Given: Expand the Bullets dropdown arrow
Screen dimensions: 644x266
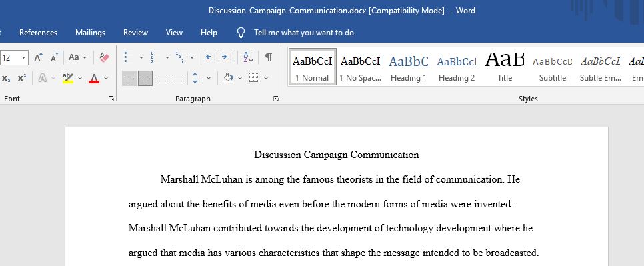Looking at the screenshot, I should tap(141, 57).
